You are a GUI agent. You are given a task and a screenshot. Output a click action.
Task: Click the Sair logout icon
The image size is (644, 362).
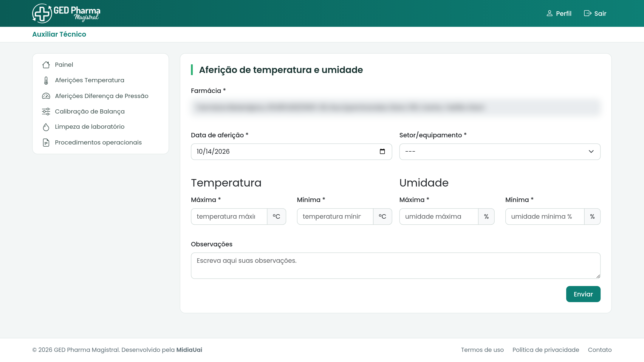click(x=587, y=13)
